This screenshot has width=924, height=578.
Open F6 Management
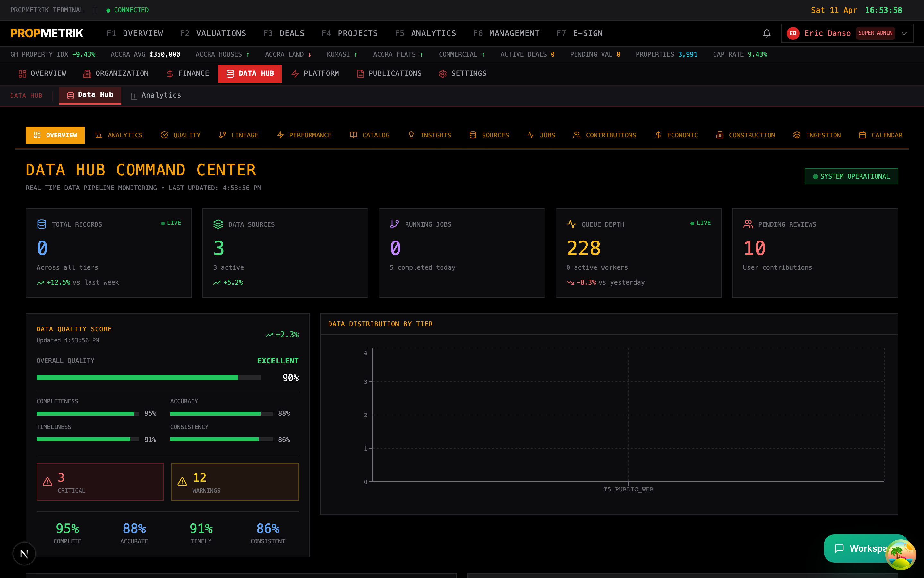point(506,33)
